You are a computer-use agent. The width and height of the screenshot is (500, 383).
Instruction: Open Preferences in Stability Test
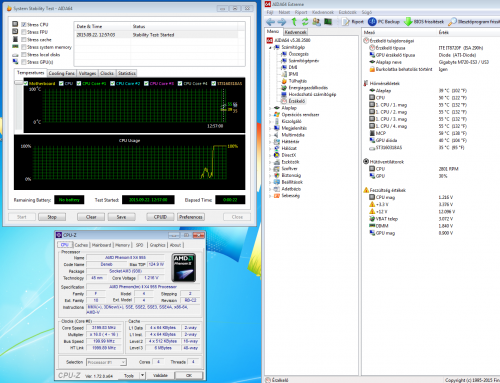coord(191,217)
